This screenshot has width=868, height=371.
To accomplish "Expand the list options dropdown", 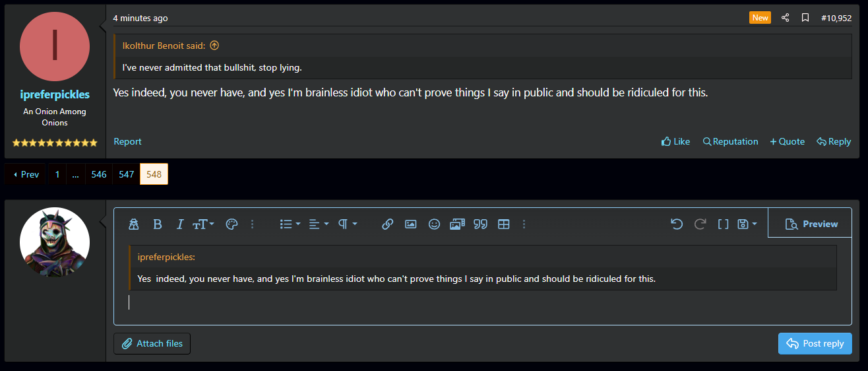I will tap(290, 224).
